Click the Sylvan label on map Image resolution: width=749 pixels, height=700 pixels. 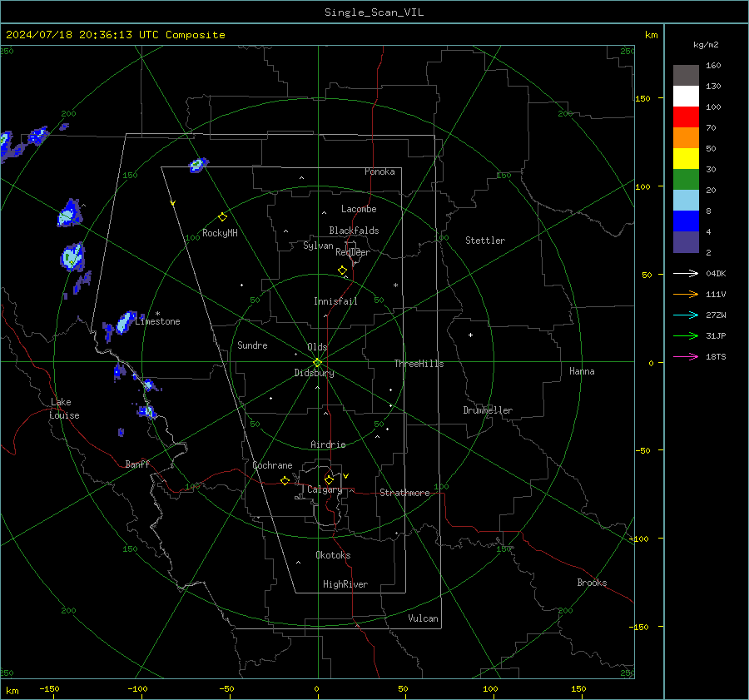click(318, 246)
